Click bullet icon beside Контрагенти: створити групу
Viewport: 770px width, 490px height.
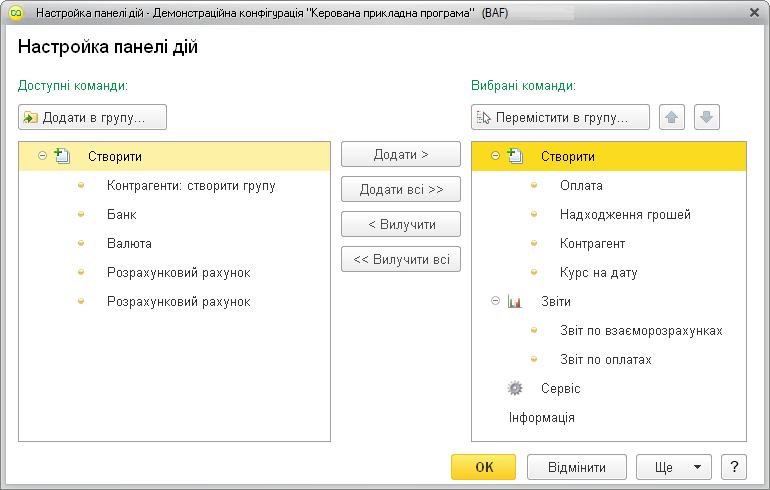point(81,185)
